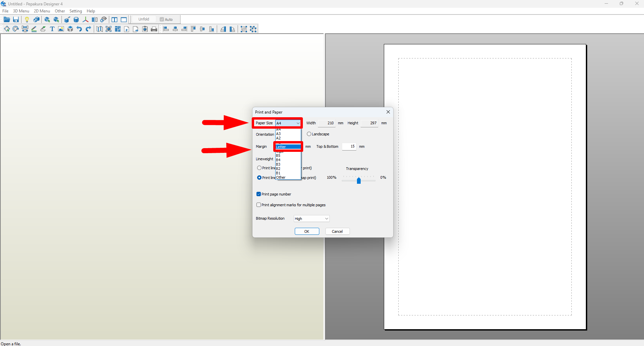Expand the Bitmap Resolution High dropdown

(312, 219)
